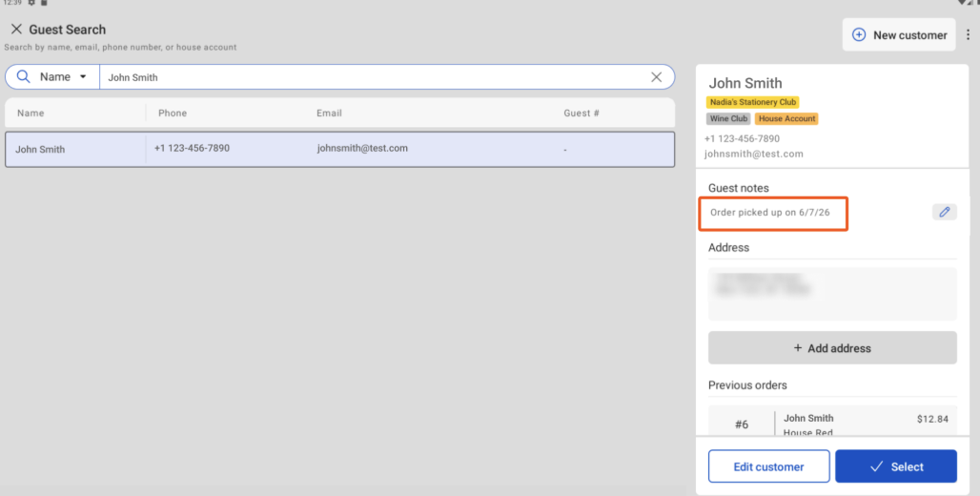Clear the John Smith search text
Image resolution: width=980 pixels, height=496 pixels.
click(x=656, y=77)
